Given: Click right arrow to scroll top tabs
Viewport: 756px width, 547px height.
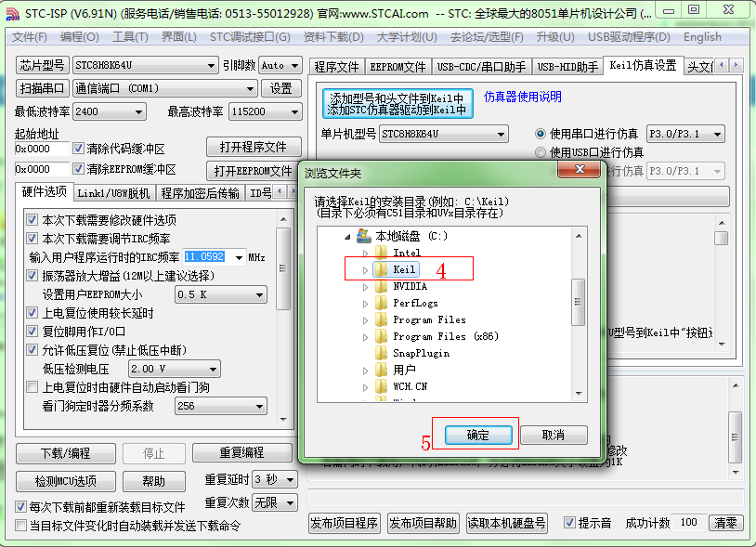Looking at the screenshot, I should point(736,65).
